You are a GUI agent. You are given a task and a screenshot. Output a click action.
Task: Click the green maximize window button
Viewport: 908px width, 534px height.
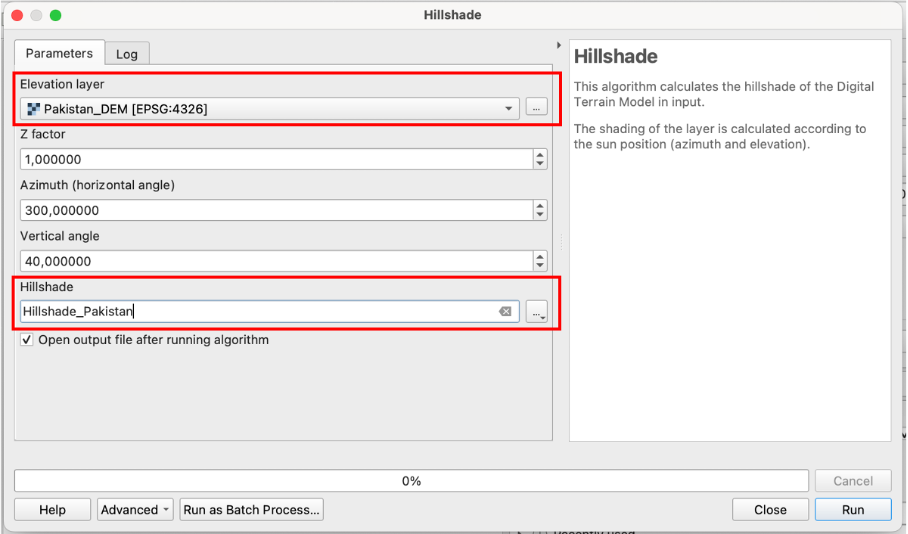coord(55,15)
